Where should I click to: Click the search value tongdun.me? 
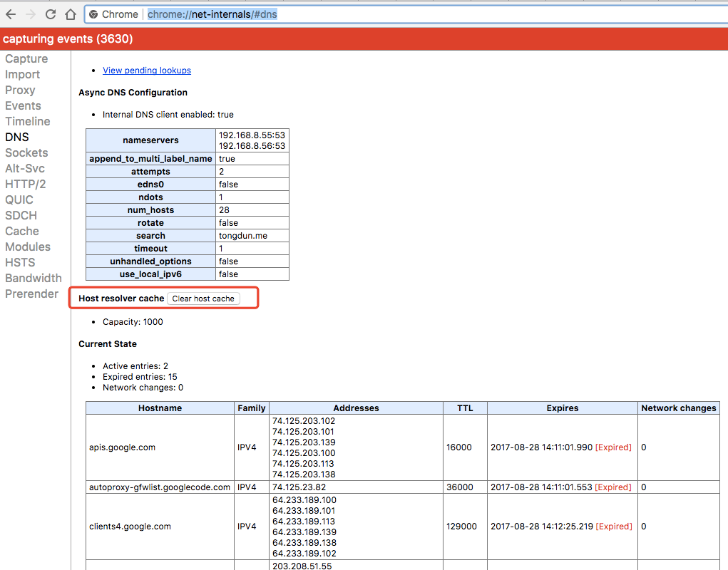243,236
